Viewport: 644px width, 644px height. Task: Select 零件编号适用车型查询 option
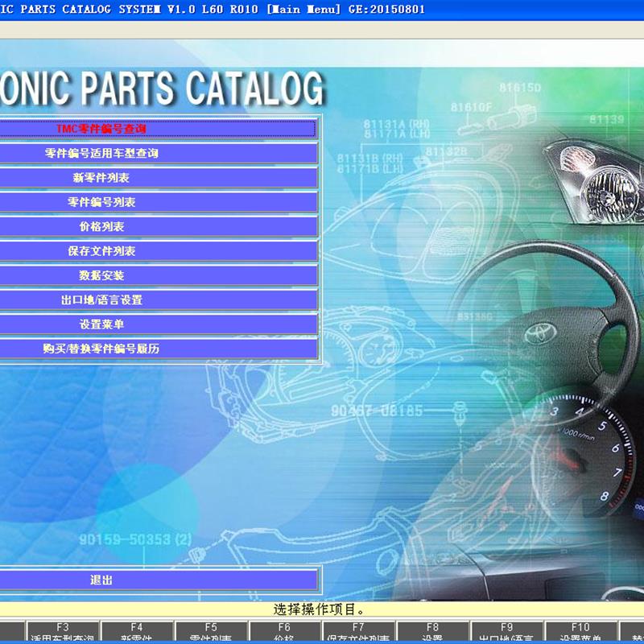(158, 154)
